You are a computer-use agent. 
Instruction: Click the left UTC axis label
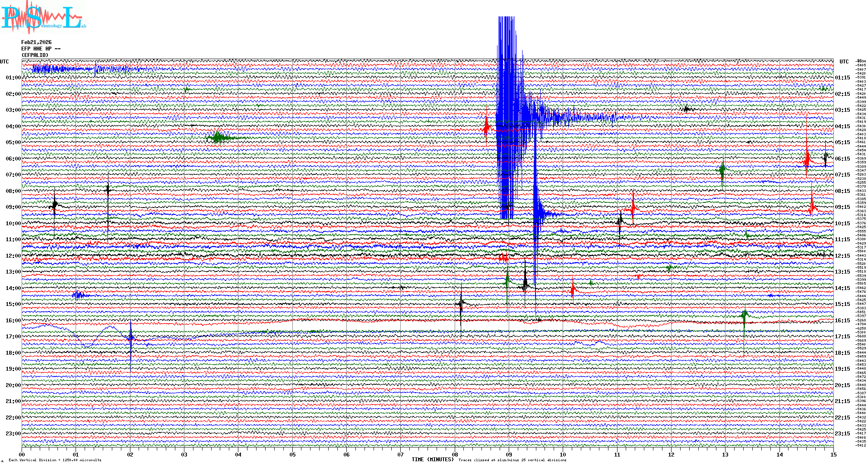click(x=4, y=62)
